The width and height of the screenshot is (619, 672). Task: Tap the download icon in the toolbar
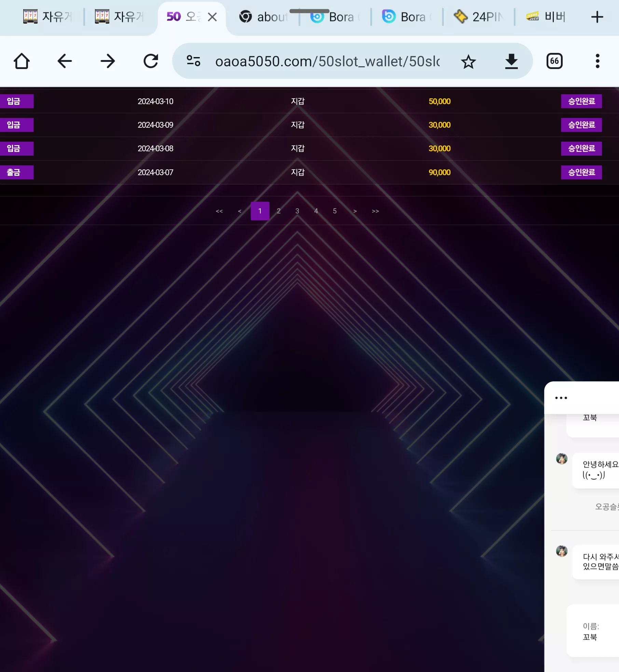[x=511, y=61]
